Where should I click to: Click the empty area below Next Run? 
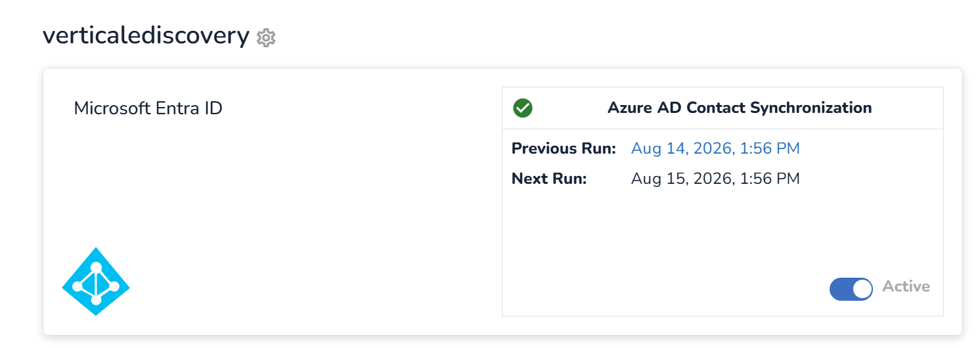657,230
